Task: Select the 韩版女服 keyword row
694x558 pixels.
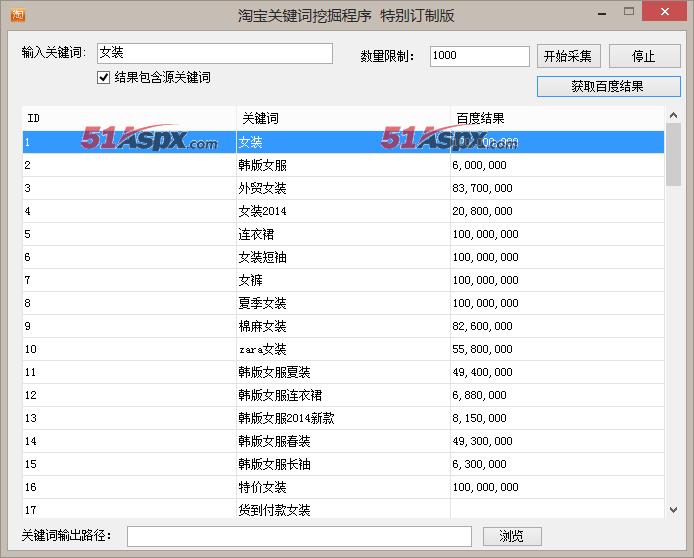Action: click(343, 165)
